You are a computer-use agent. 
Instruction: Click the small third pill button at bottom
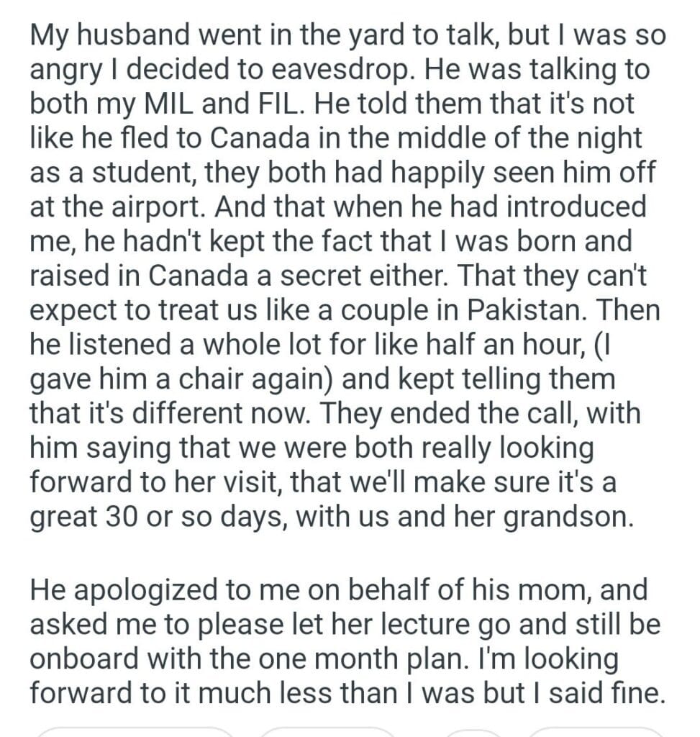point(473,732)
